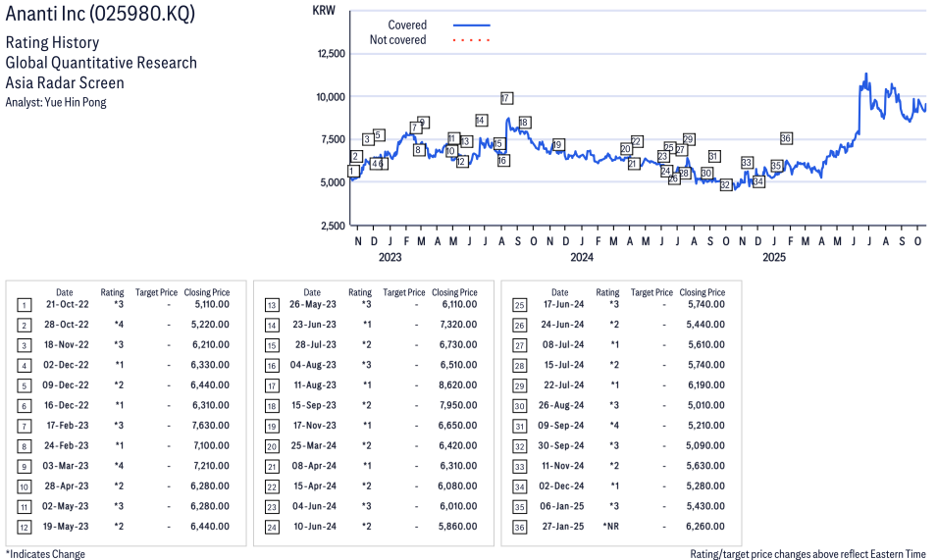Click the boxed number 25 in the table
The height and width of the screenshot is (560, 937).
tap(520, 305)
